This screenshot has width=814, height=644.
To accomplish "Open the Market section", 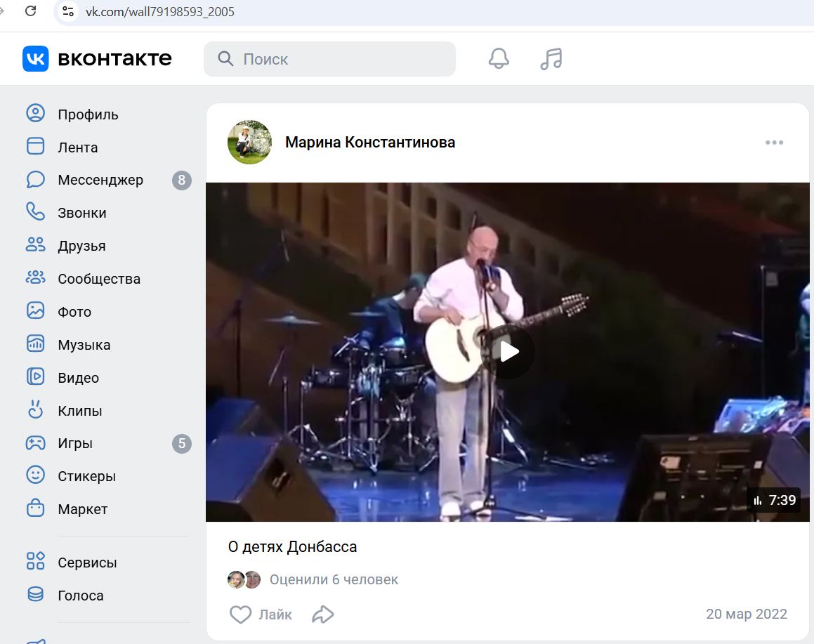I will point(82,509).
